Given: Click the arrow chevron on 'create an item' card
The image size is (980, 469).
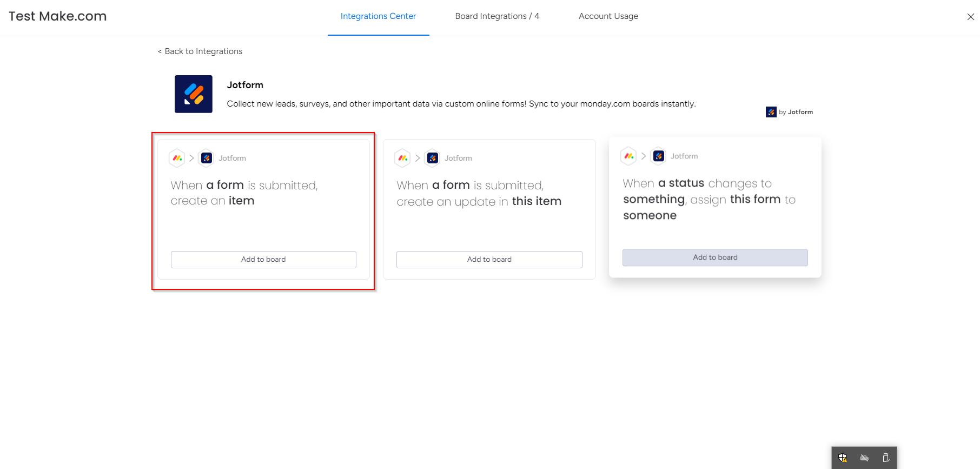Looking at the screenshot, I should (x=191, y=158).
